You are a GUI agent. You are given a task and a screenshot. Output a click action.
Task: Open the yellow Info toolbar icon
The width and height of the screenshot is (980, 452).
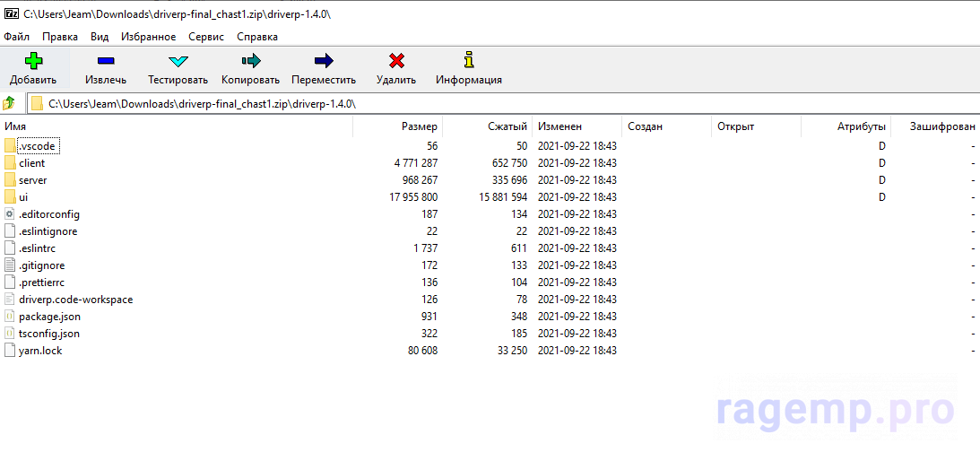click(x=468, y=61)
